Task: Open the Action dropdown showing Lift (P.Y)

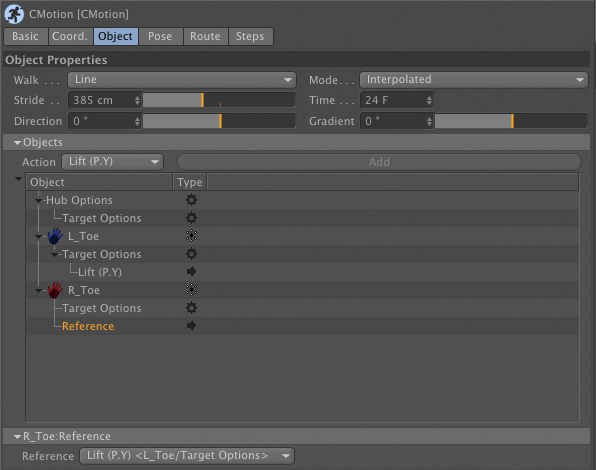Action: 113,162
